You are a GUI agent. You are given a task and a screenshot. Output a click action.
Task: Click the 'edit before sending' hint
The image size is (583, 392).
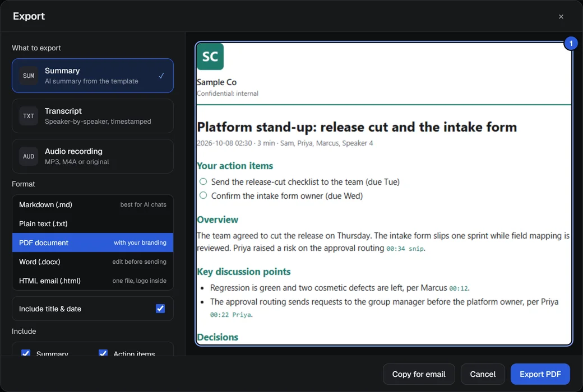[x=139, y=262]
